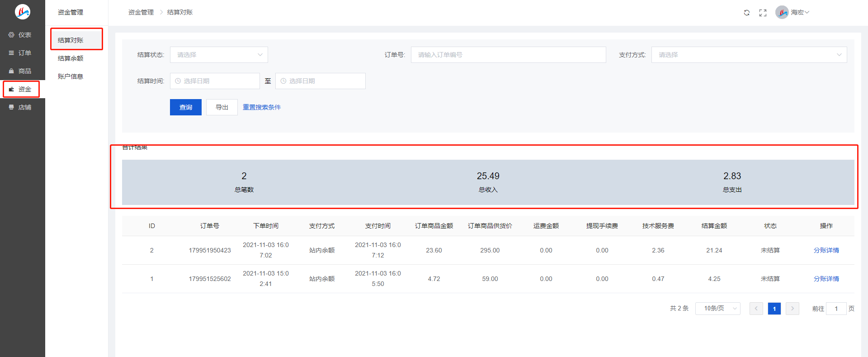
Task: Click the 查询 search button
Action: coord(186,107)
